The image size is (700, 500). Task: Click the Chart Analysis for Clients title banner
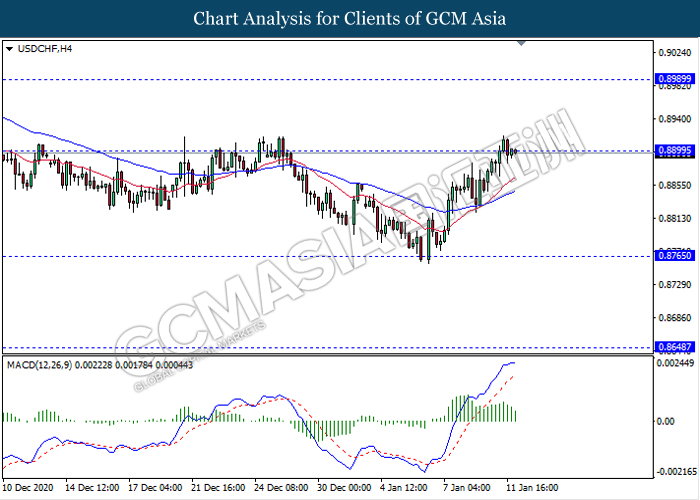point(350,18)
